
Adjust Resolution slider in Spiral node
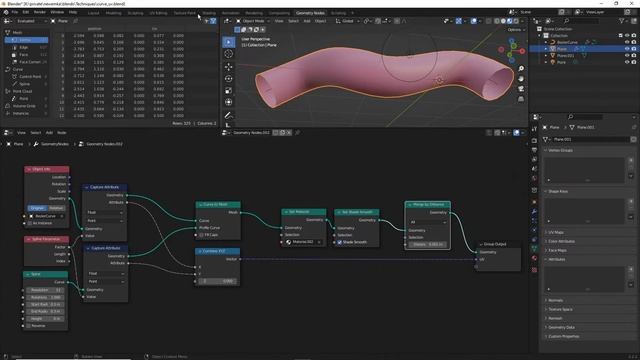(45, 290)
